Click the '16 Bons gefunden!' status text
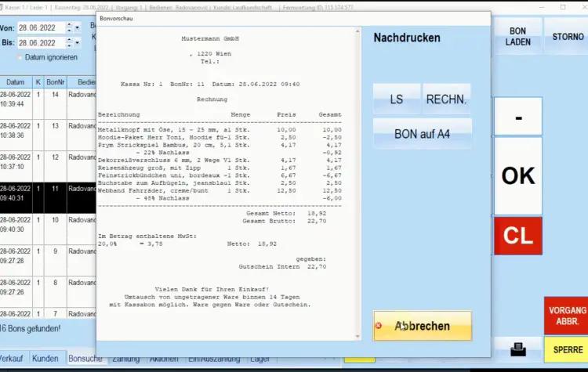This screenshot has width=588, height=372. coord(30,329)
